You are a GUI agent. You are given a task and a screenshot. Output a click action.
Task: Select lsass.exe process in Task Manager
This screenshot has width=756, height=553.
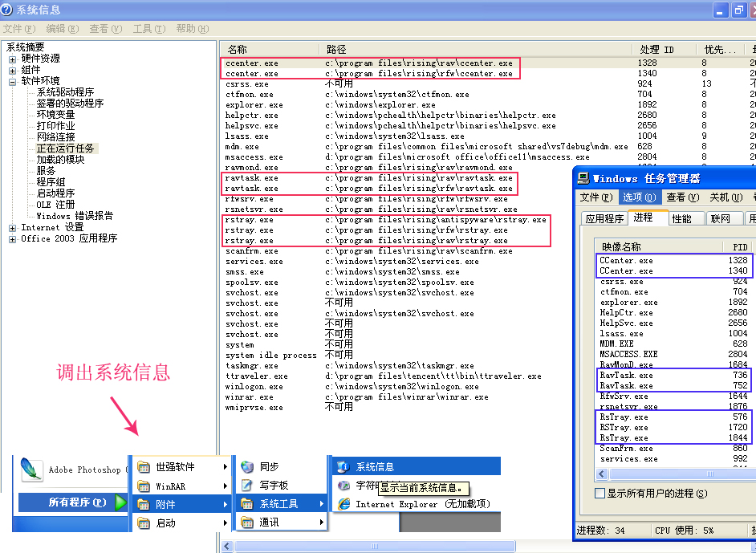point(673,333)
